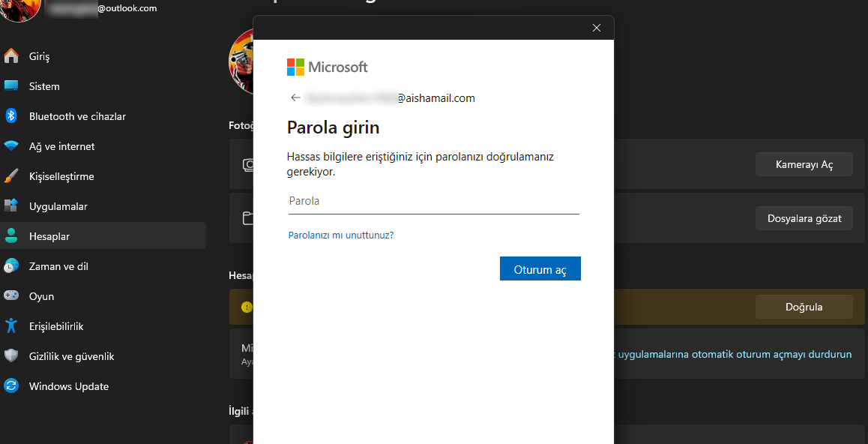Close the Microsoft sign-in dialog
The width and height of the screenshot is (868, 444).
click(x=596, y=28)
